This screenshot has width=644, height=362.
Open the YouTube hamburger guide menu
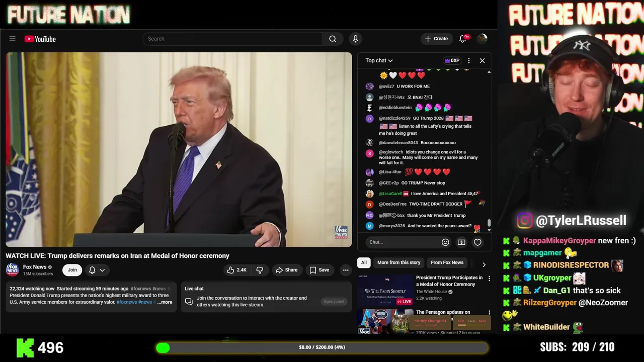13,39
